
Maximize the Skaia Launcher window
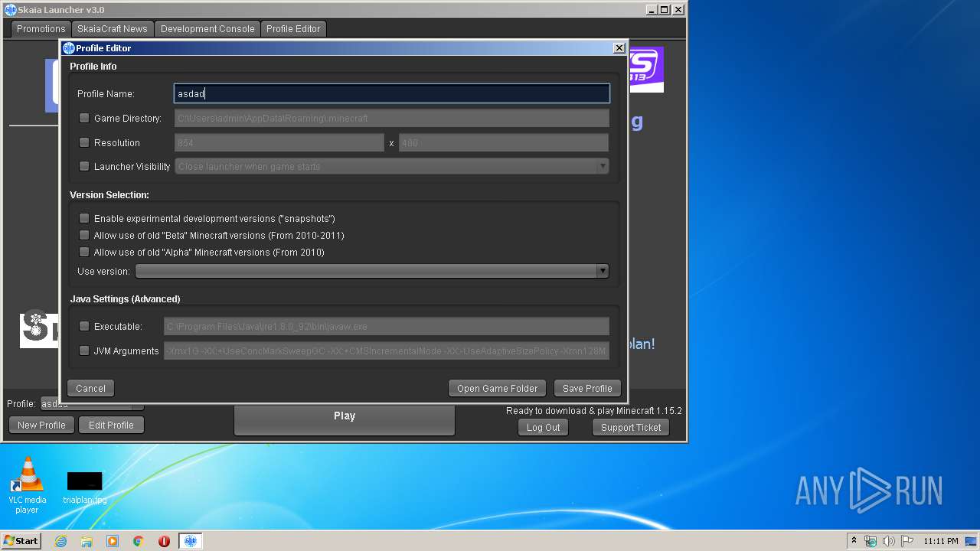coord(664,10)
